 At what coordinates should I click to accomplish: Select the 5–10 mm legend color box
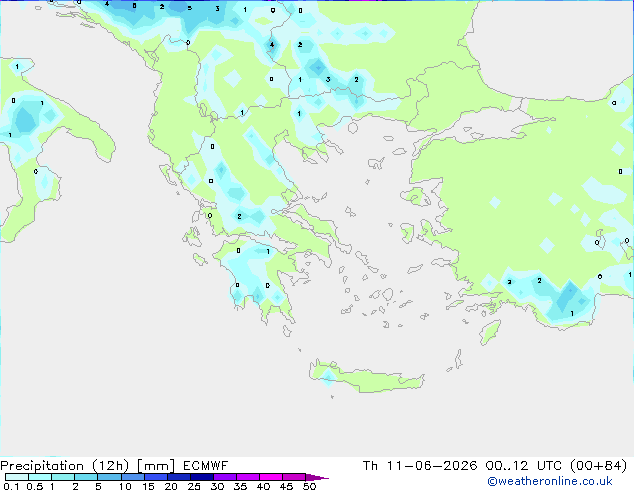(109, 477)
